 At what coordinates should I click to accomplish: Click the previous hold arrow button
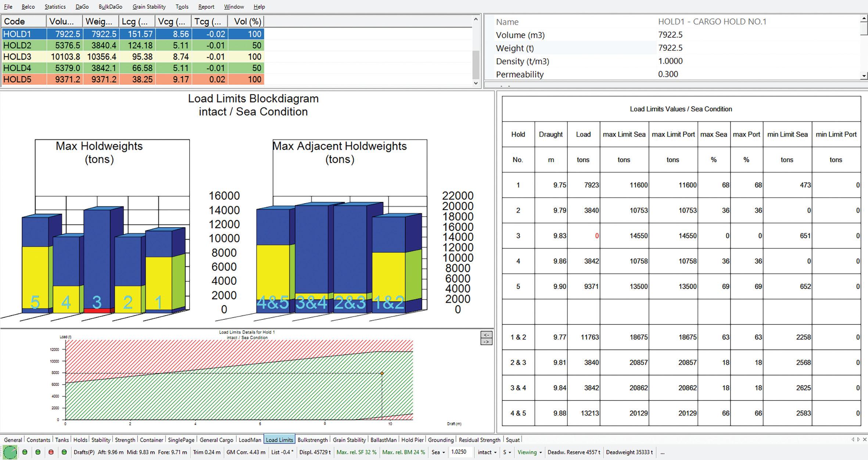[486, 335]
